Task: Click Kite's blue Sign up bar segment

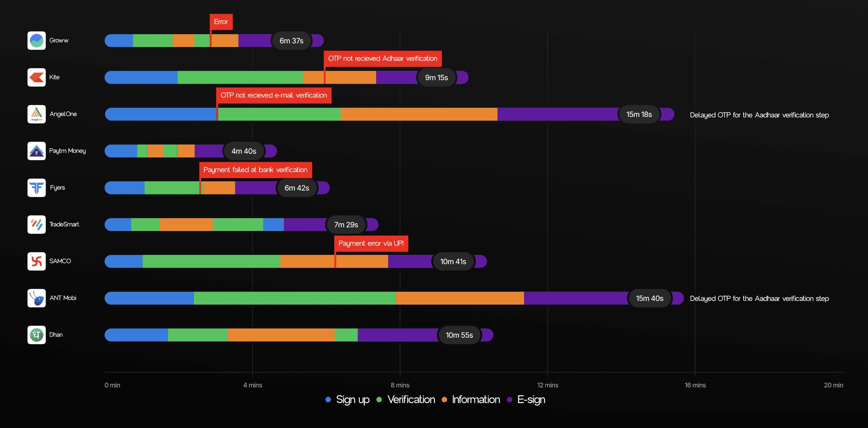Action: pos(141,77)
